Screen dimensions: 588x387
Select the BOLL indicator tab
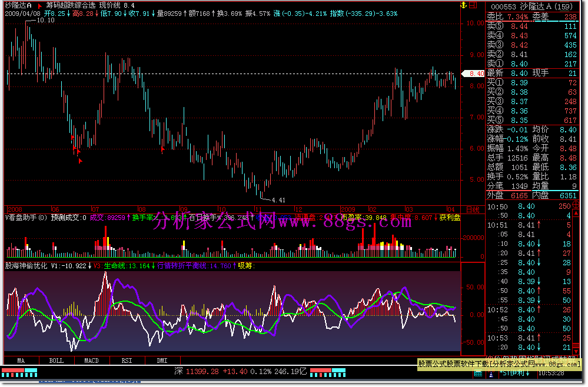point(57,361)
